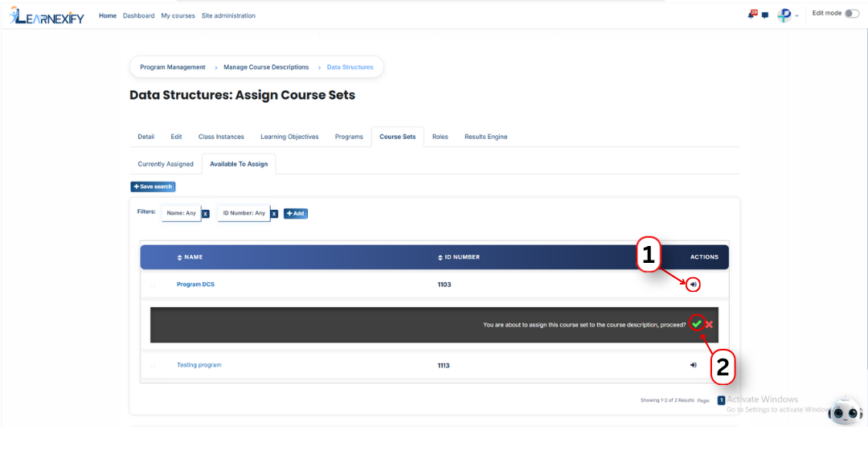Click the assign icon for Testing program
868x455 pixels.
tap(693, 365)
